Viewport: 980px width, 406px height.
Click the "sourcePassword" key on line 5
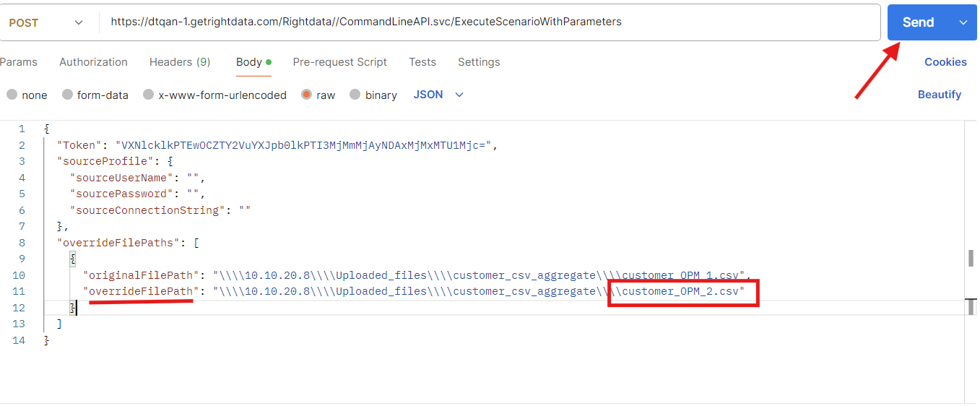coord(121,194)
